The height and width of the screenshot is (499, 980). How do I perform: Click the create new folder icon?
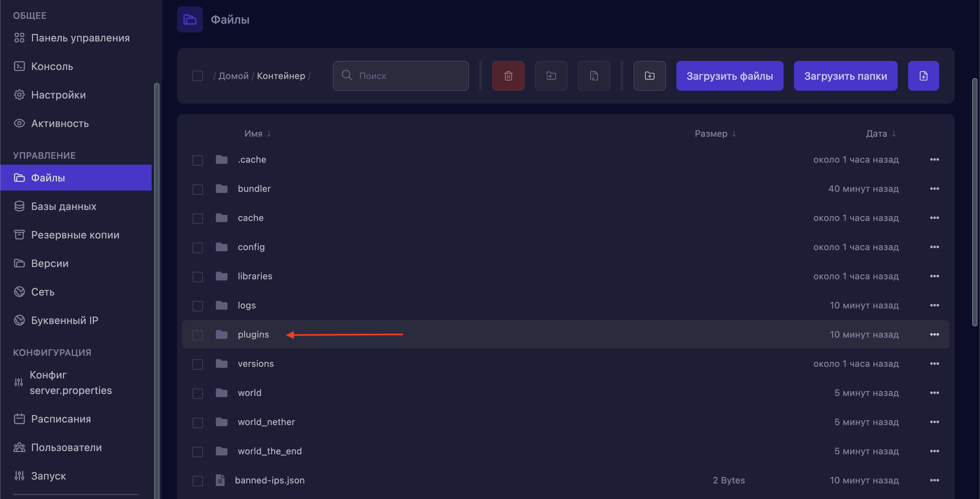point(649,76)
